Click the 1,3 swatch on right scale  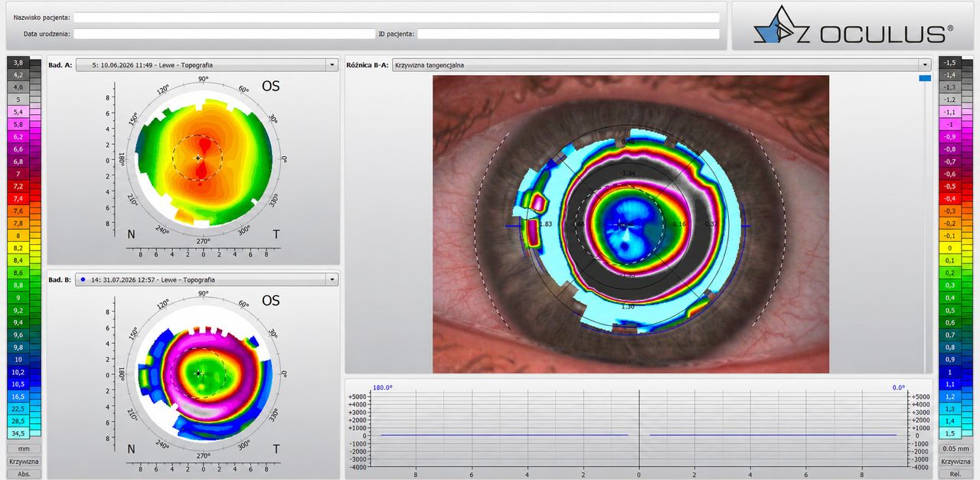pyautogui.click(x=950, y=409)
